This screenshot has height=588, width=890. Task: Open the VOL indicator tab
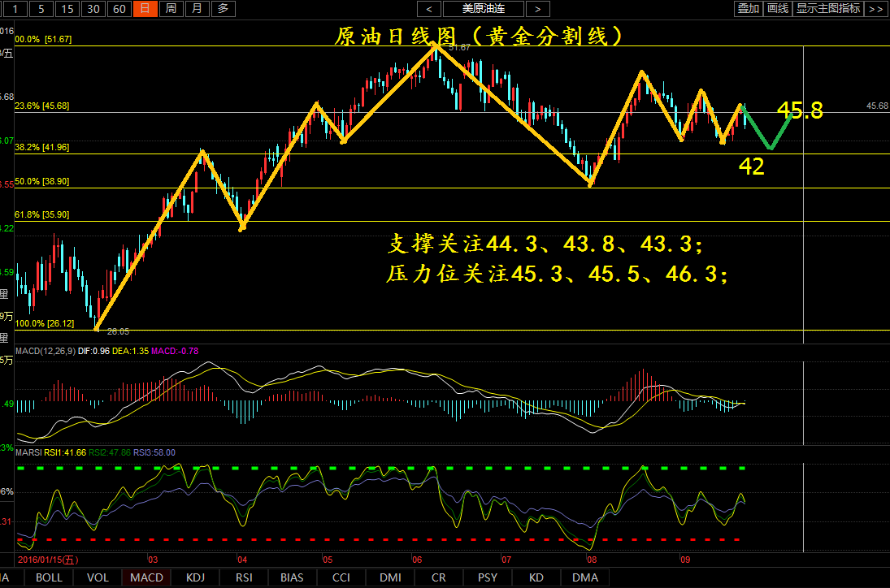pyautogui.click(x=98, y=578)
